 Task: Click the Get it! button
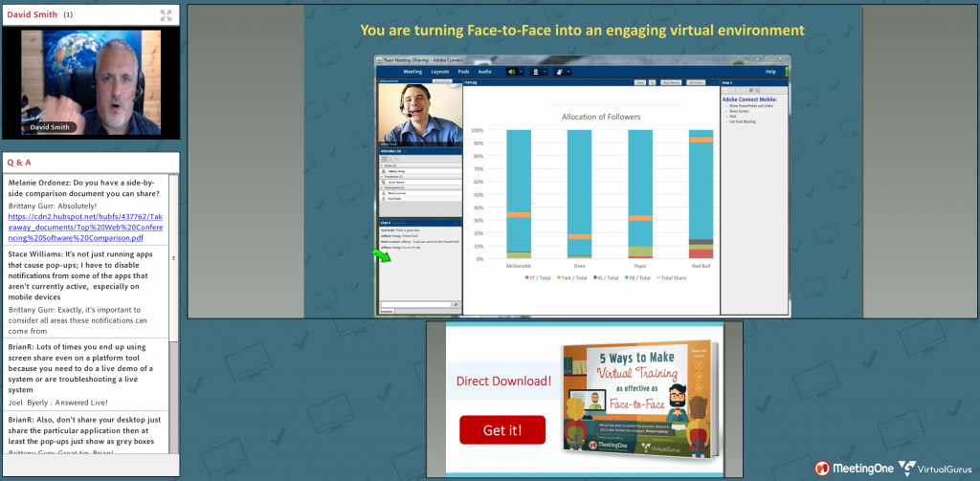tap(501, 429)
